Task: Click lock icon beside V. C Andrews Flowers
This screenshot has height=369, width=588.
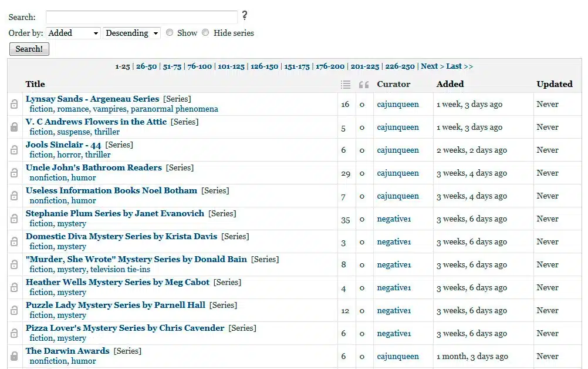Action: click(x=14, y=127)
